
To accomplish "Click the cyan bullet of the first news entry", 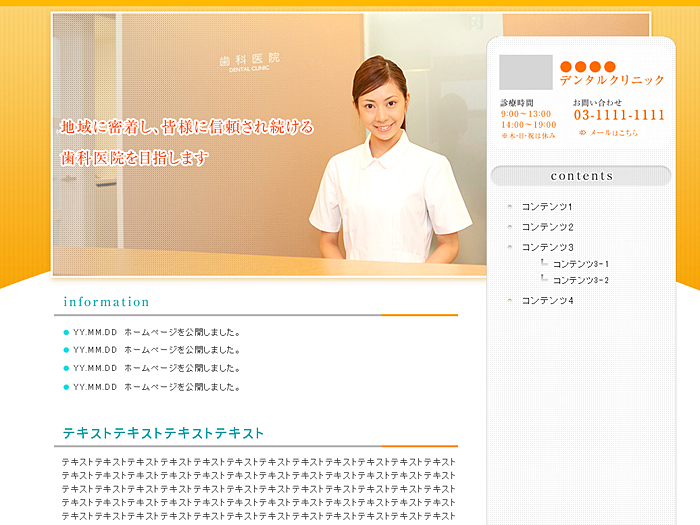I will pyautogui.click(x=66, y=332).
